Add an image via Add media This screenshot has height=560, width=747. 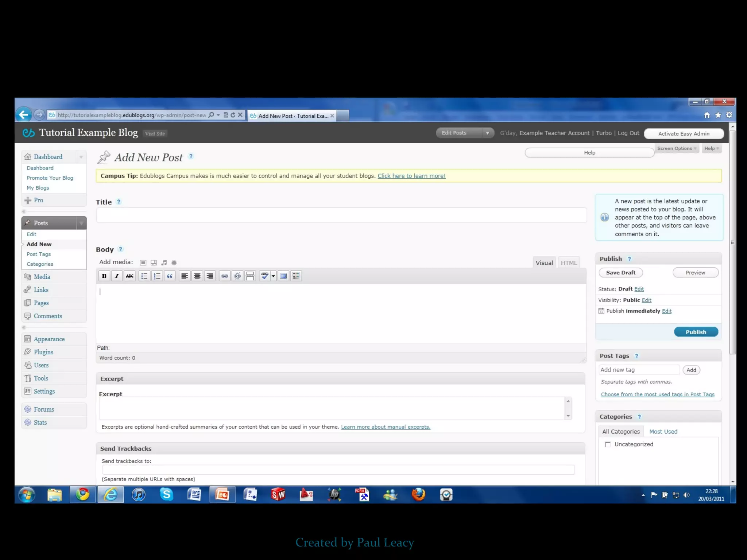143,262
